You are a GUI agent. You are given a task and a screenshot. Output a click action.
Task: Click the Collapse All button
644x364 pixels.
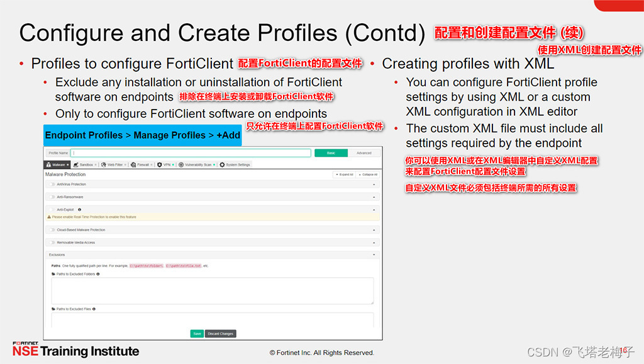pos(368,174)
